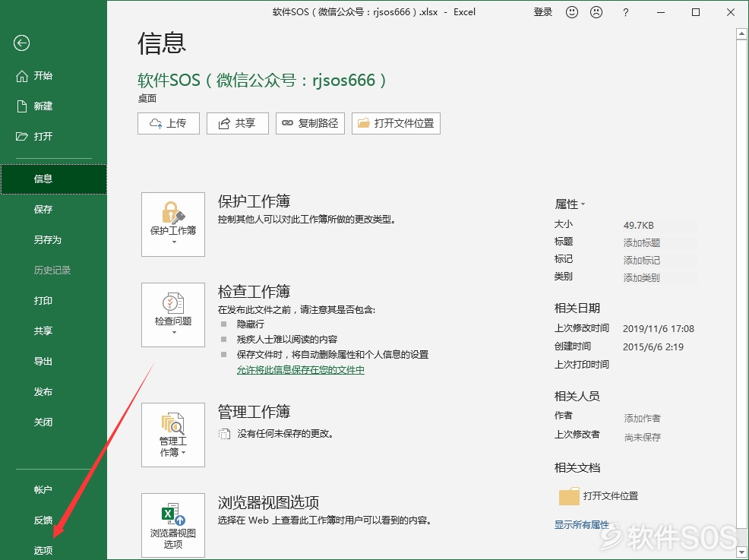Click the 添加标题 field
The height and width of the screenshot is (560, 749).
click(659, 242)
